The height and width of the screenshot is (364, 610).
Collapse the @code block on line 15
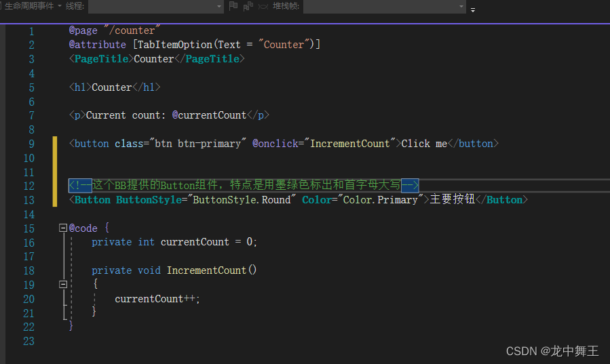coord(63,228)
